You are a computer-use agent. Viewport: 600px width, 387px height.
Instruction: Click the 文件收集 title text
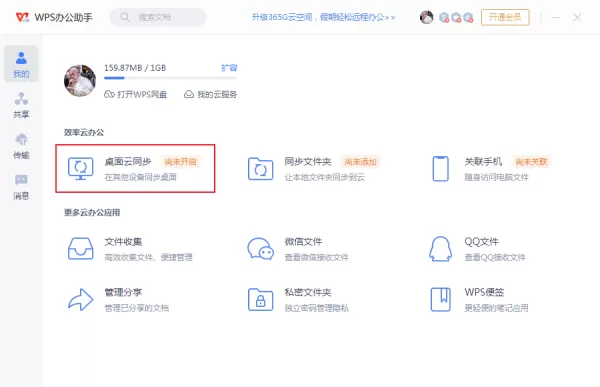click(x=123, y=242)
